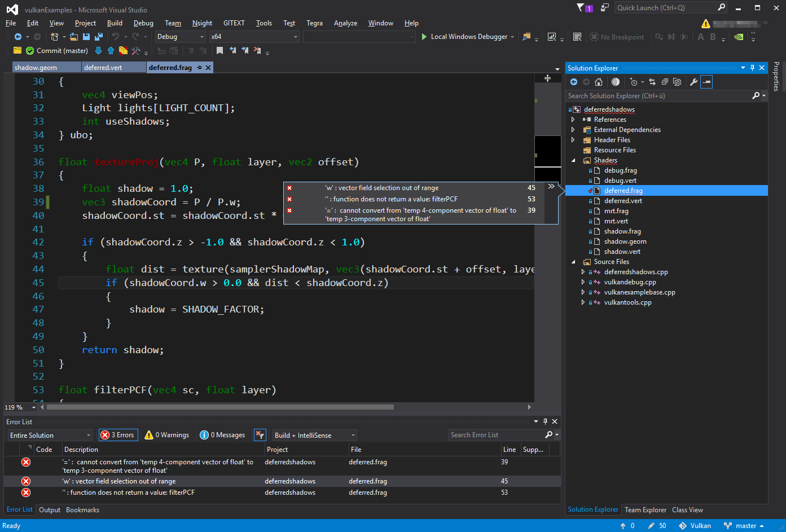
Task: Switch to the Output tab
Action: pyautogui.click(x=50, y=510)
